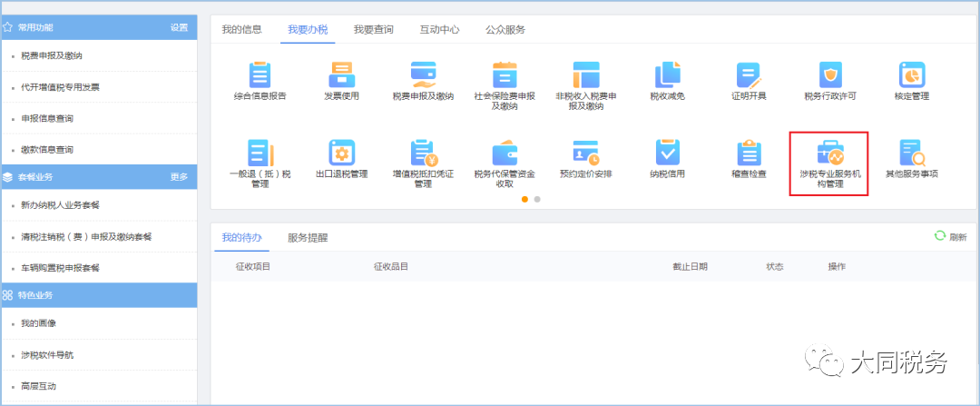Viewport: 980px width, 406px height.
Task: Click the 常用功能 star icon
Action: (7, 27)
